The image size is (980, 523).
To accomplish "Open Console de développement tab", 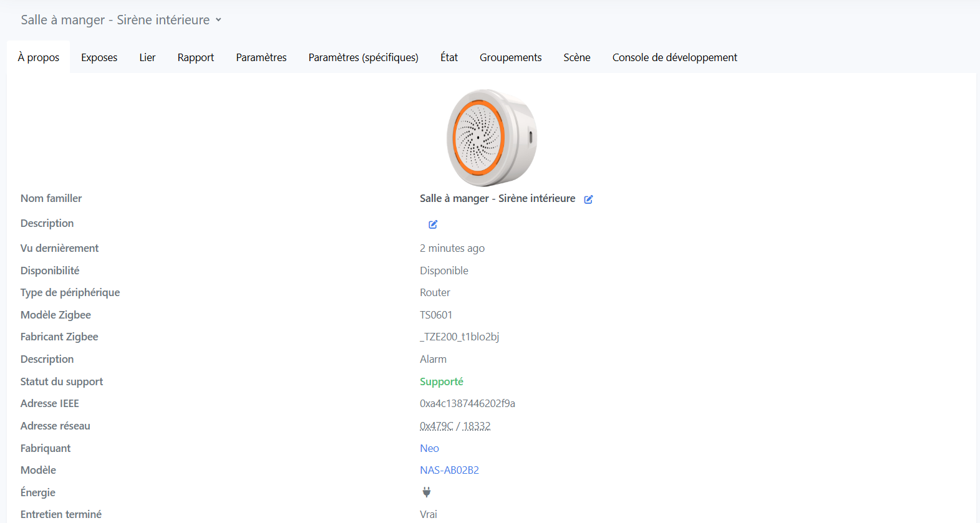I will pyautogui.click(x=674, y=57).
